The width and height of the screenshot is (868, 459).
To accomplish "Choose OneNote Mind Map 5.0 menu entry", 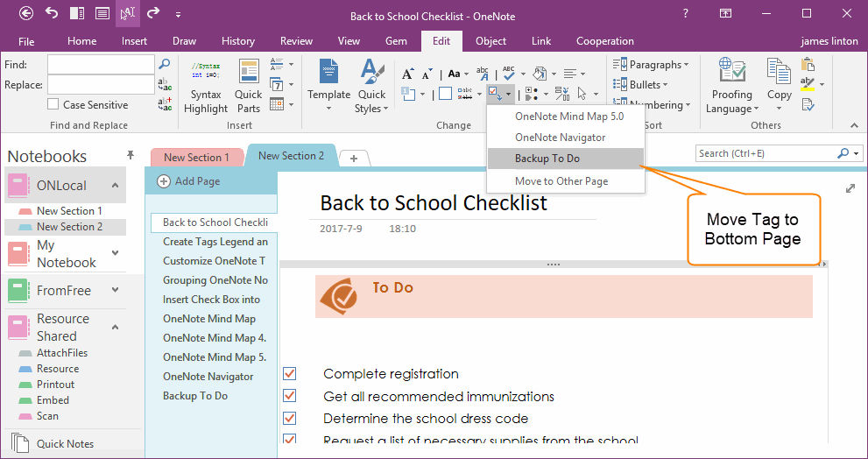I will click(x=565, y=117).
